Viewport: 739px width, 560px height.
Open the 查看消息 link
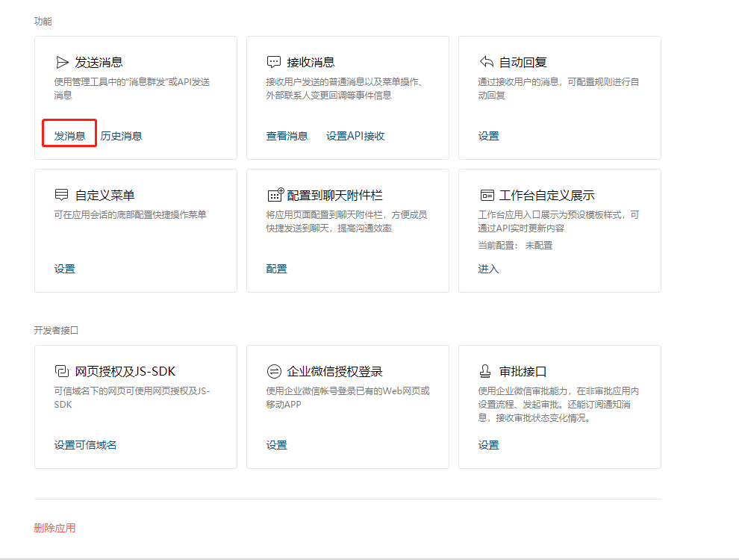coord(287,136)
